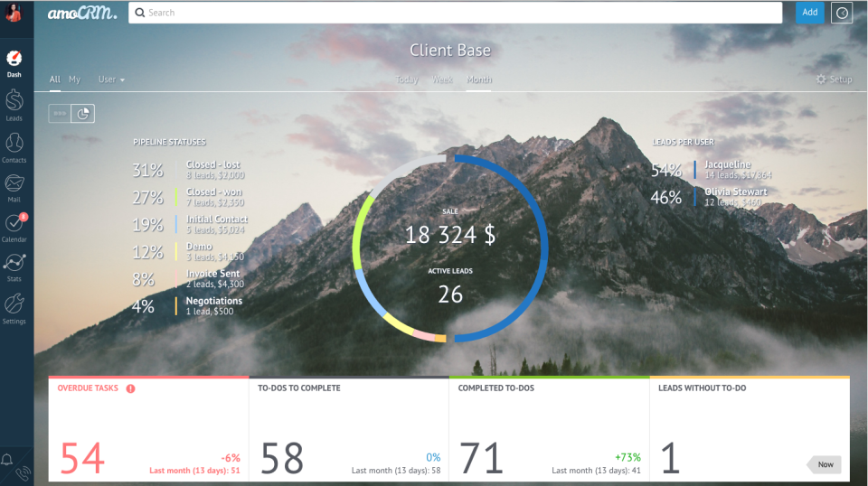Expand the User filter dropdown
The image size is (868, 486).
[x=111, y=79]
